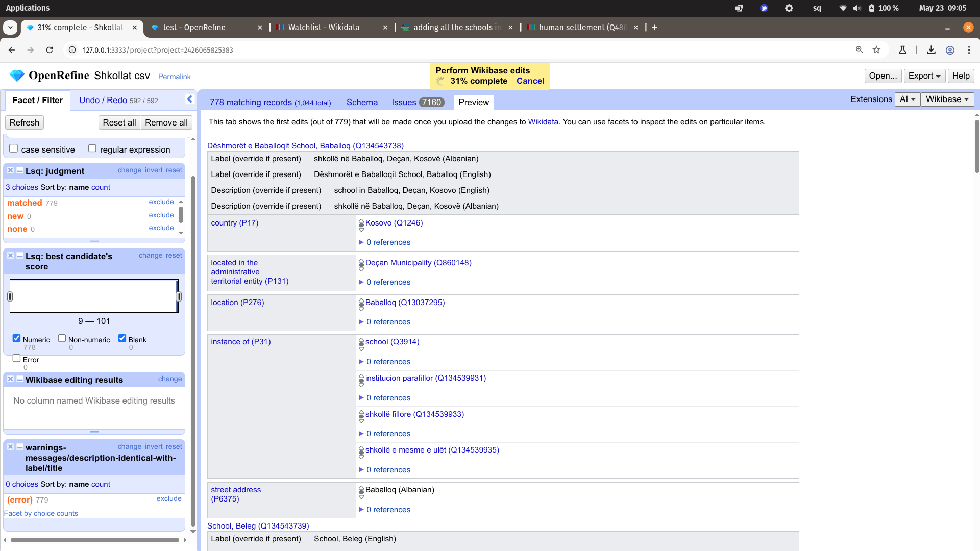Open the Export dropdown
The height and width of the screenshot is (551, 980).
pos(924,76)
